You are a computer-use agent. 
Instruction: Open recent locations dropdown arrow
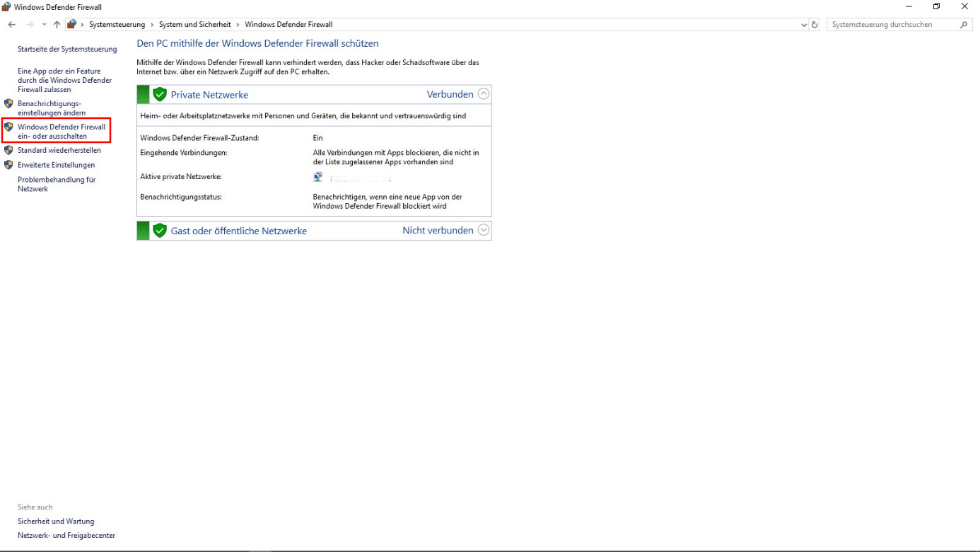pyautogui.click(x=45, y=25)
